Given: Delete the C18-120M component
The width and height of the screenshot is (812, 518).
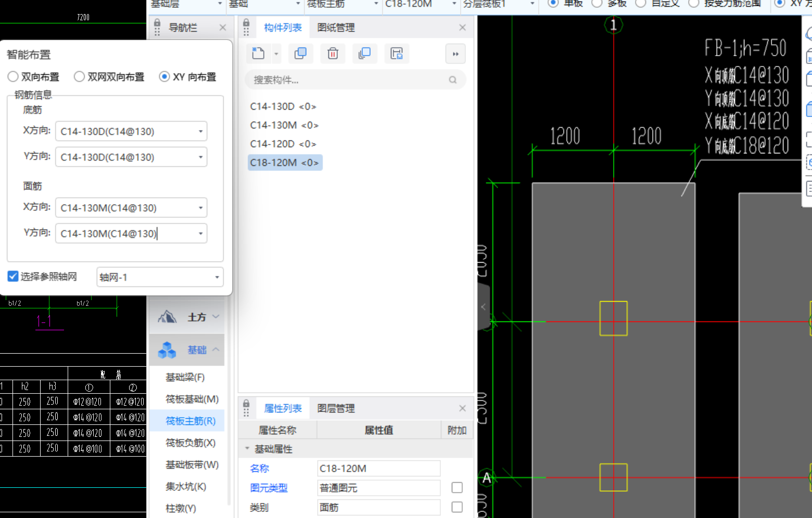Looking at the screenshot, I should click(333, 54).
